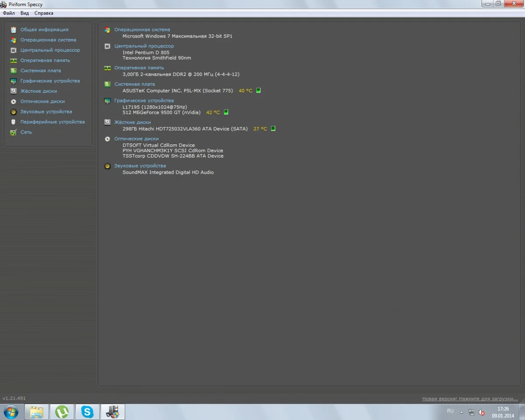Click Новая версия! Нажмите для загрузки link

point(470,399)
